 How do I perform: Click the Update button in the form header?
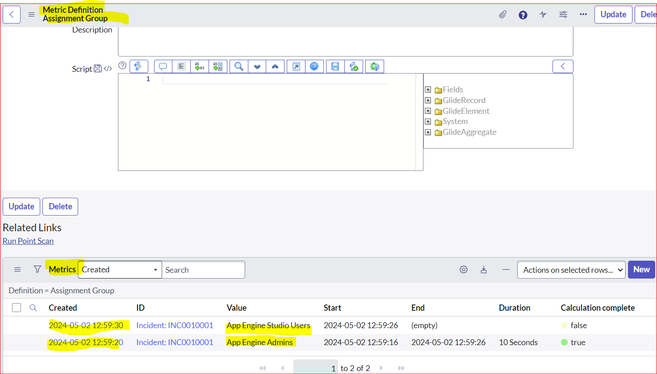pos(613,15)
